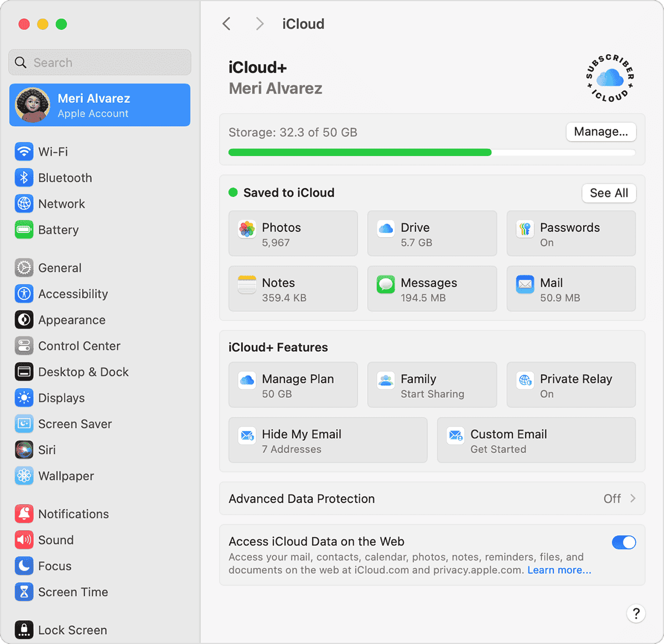Viewport: 664px width, 644px height.
Task: Open the Learn more link
Action: pos(559,570)
